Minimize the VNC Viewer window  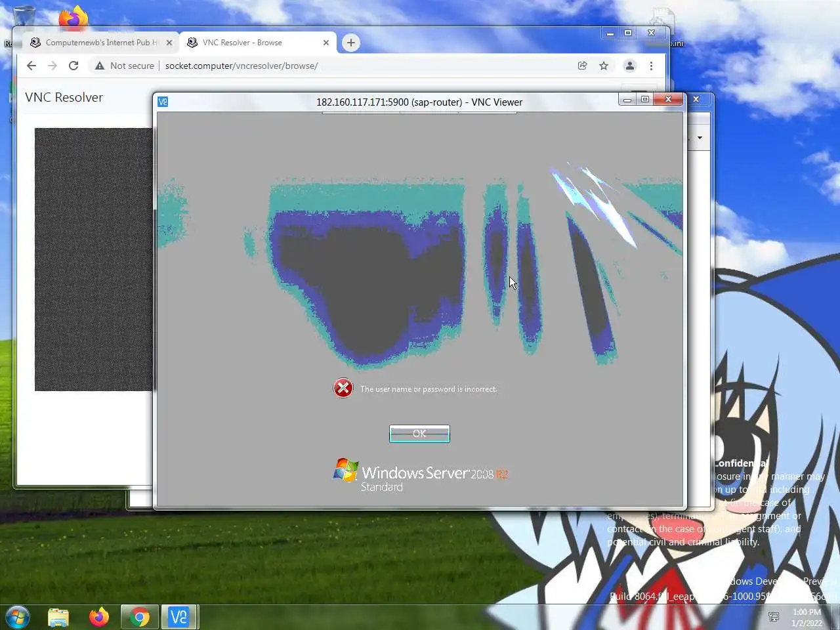point(627,100)
